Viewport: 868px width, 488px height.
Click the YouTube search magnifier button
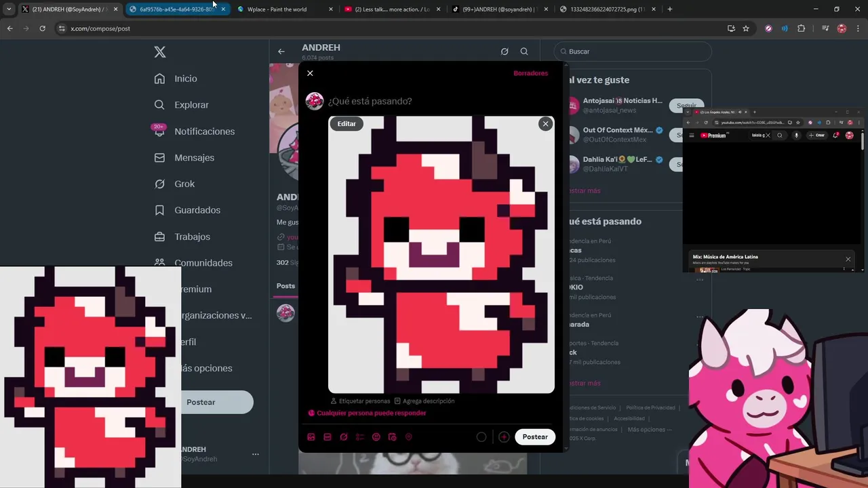coord(780,136)
